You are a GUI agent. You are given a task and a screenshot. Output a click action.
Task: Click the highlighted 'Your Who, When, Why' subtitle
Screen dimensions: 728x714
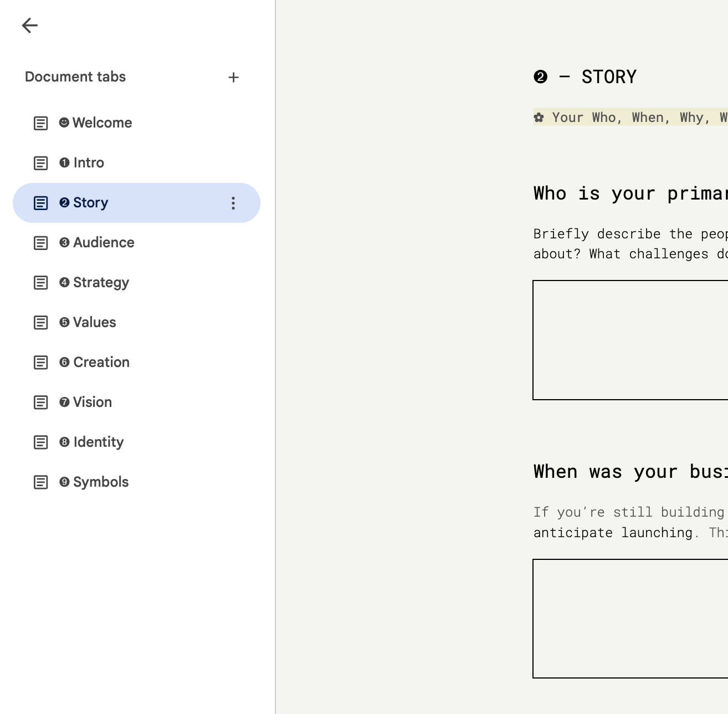pyautogui.click(x=630, y=118)
